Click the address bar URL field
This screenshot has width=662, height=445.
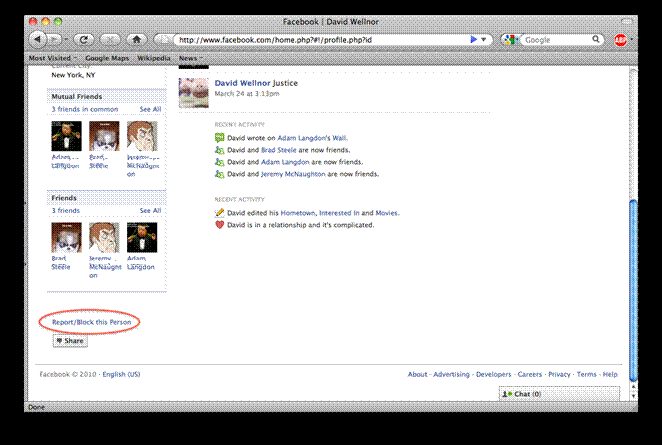tap(321, 40)
